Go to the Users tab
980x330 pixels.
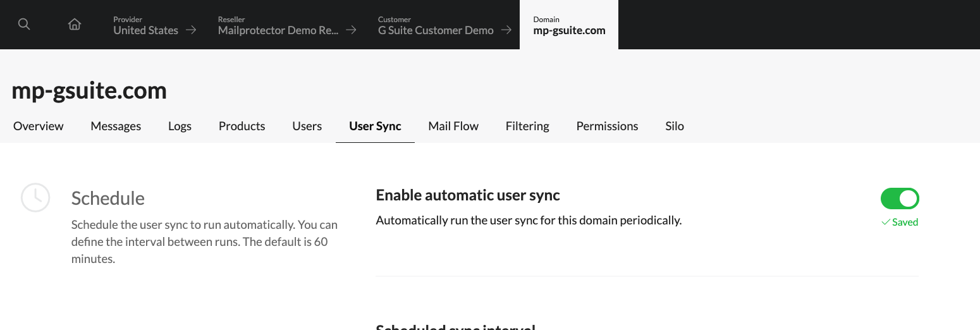(307, 126)
